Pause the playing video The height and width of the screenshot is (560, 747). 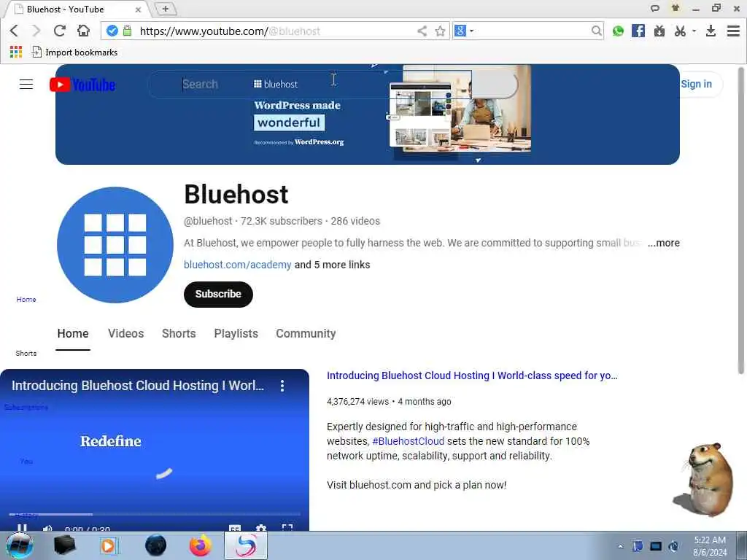point(22,528)
